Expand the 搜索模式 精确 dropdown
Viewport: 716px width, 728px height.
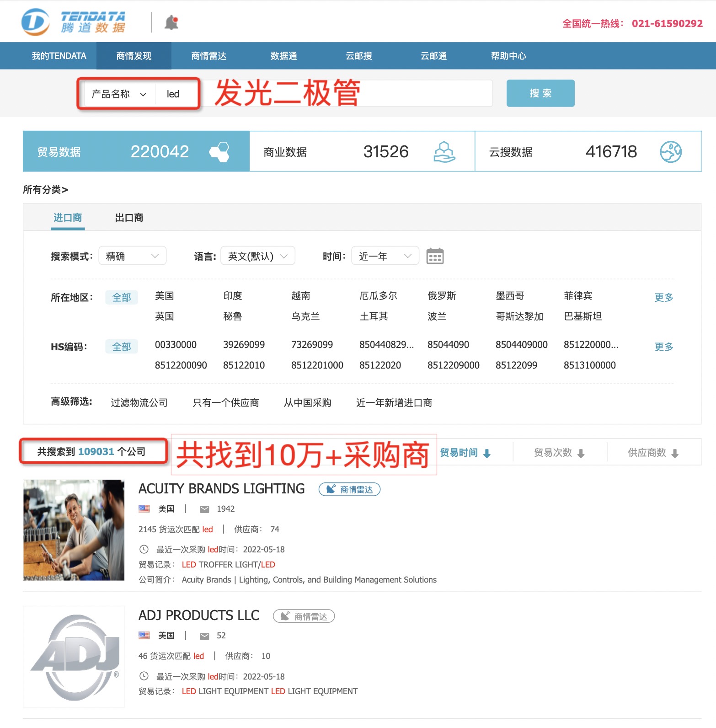point(133,256)
